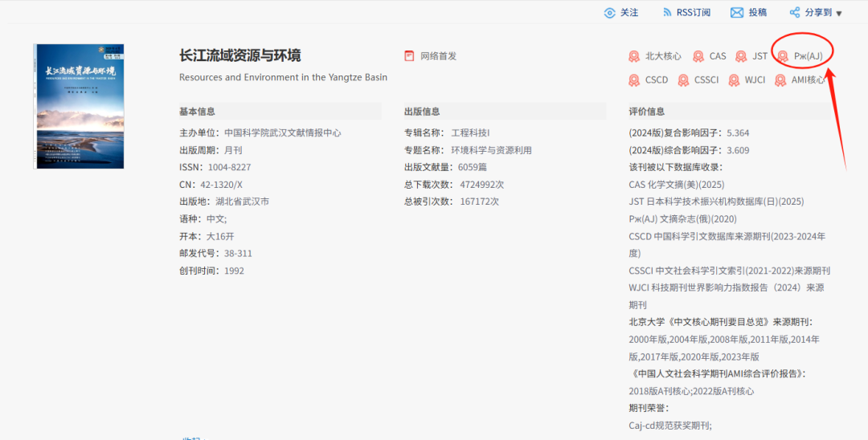Click the CAS 化学文摘(美)(2025) entry

(677, 184)
